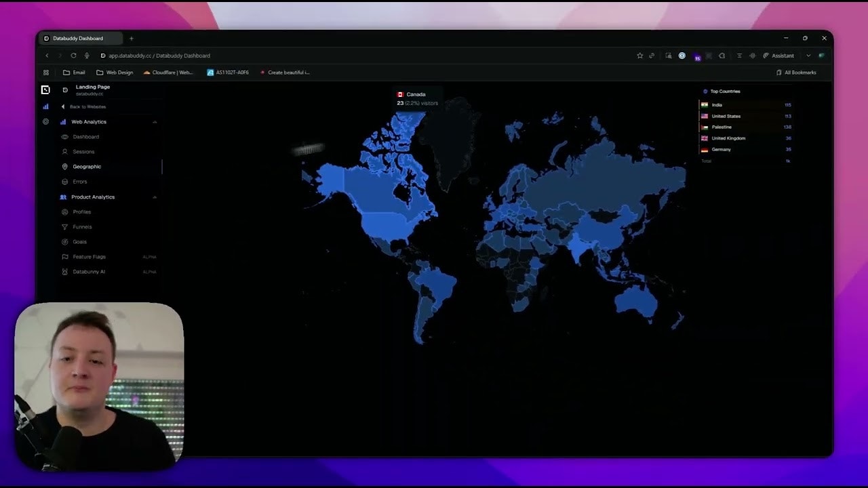Image resolution: width=868 pixels, height=488 pixels.
Task: Open the Feature Flags page
Action: (89, 257)
